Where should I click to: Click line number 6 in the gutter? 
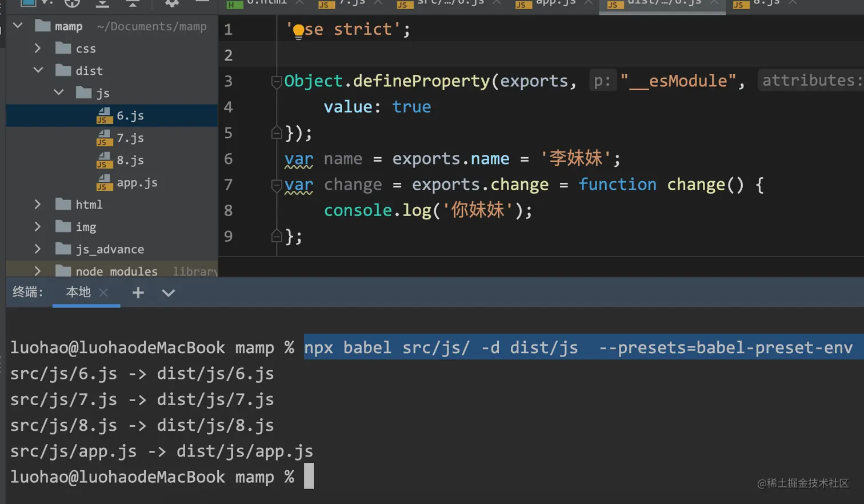[x=228, y=158]
